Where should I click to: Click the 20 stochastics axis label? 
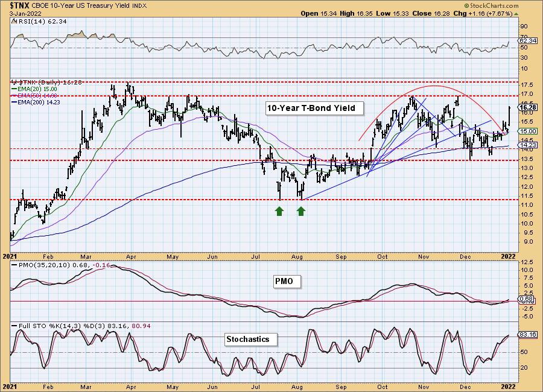[x=524, y=368]
